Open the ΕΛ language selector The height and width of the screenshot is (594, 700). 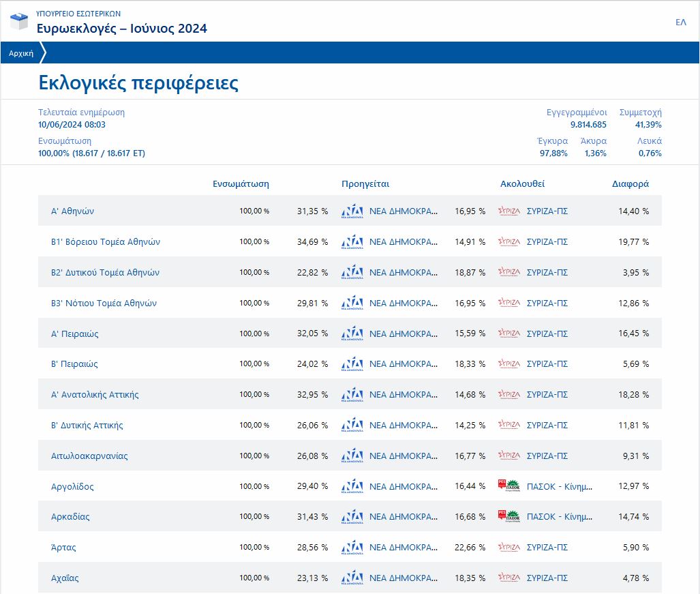click(680, 23)
